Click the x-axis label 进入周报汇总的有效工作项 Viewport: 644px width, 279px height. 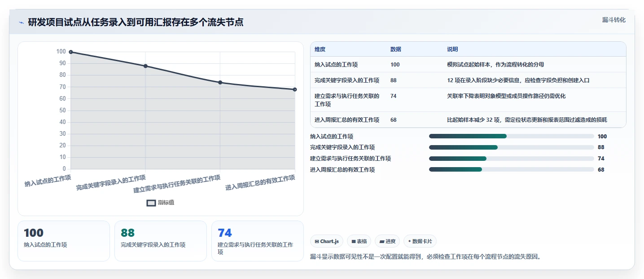[260, 183]
